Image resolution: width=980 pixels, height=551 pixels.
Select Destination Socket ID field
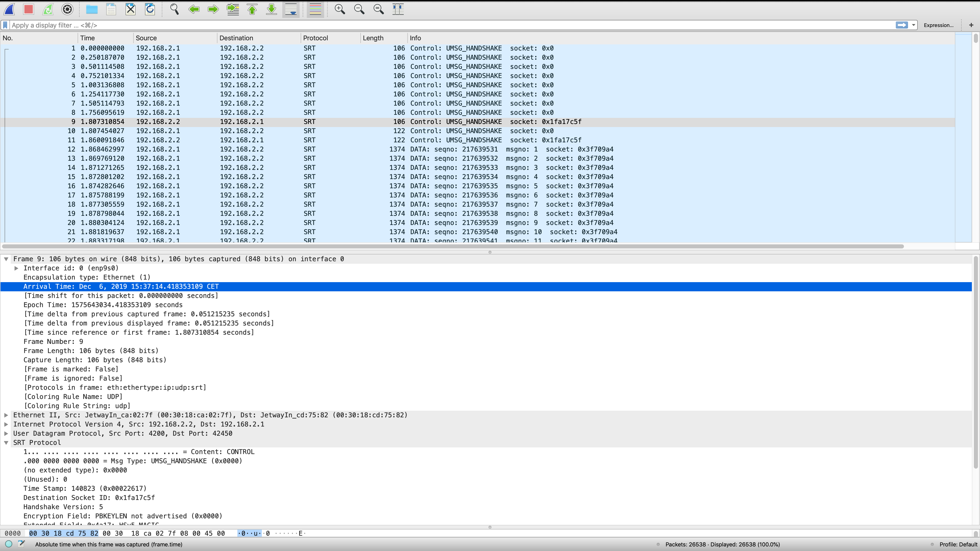coord(486,498)
